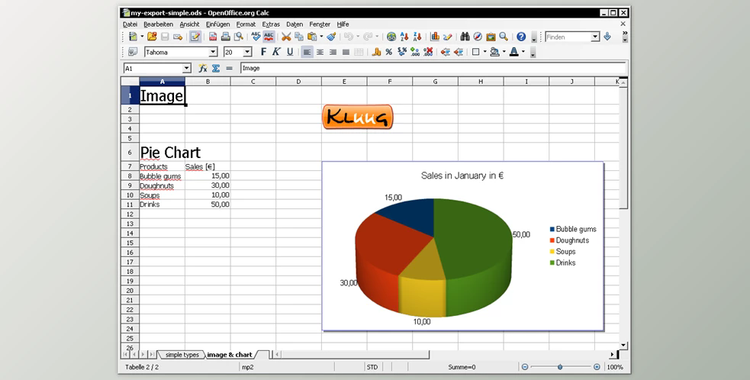Open the Bearbeiten menu

coord(158,24)
